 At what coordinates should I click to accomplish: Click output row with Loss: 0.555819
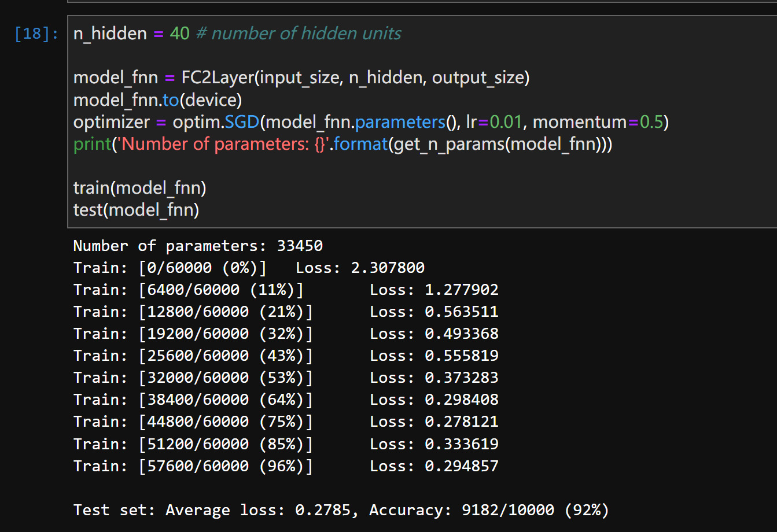(x=286, y=356)
